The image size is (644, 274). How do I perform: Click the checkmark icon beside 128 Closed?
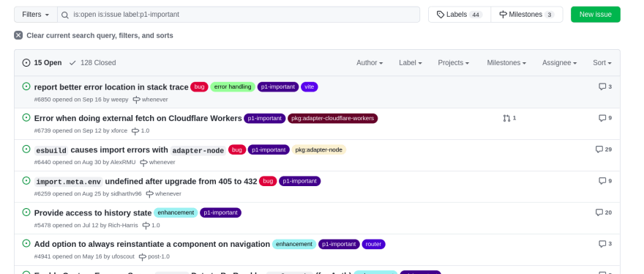72,62
